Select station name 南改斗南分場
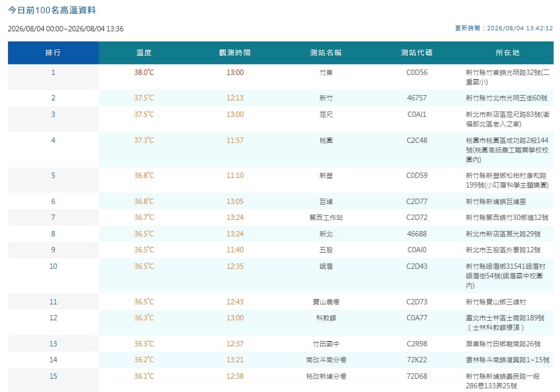Image resolution: width=560 pixels, height=392 pixels. click(x=325, y=360)
